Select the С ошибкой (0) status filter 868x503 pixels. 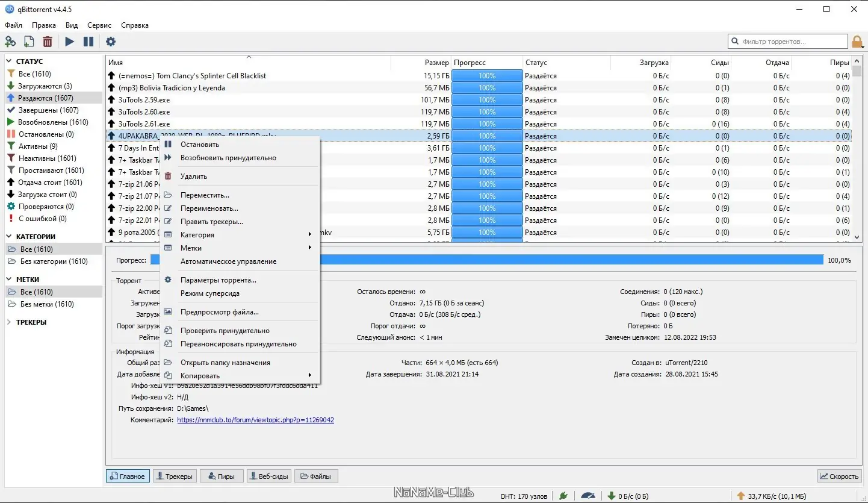click(x=54, y=218)
